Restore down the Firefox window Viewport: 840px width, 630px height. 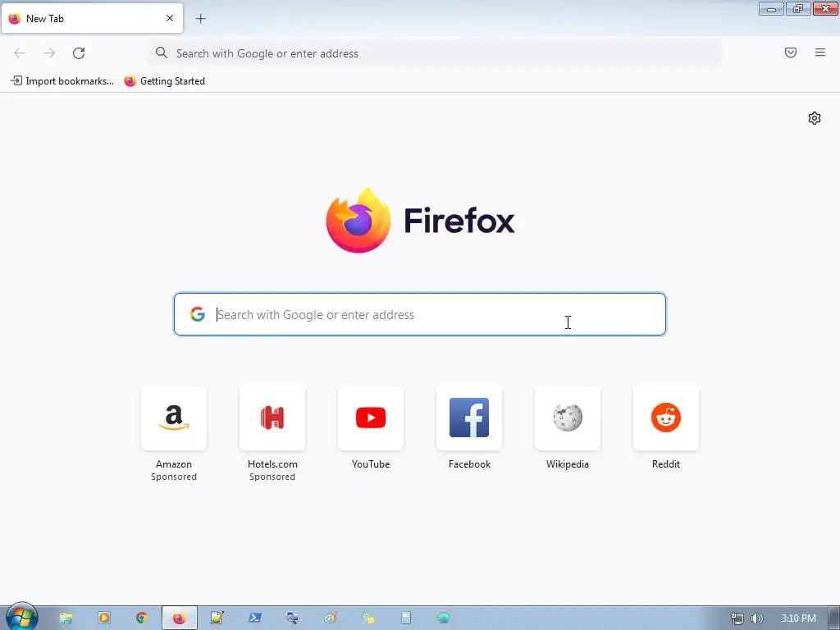point(798,8)
